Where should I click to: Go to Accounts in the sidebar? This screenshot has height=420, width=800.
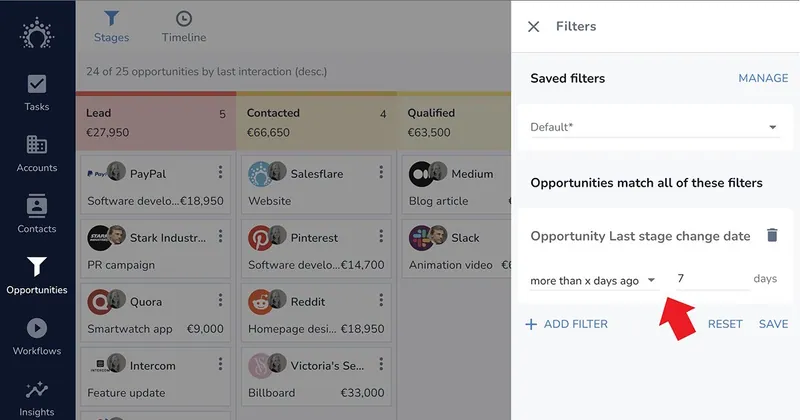pos(37,154)
